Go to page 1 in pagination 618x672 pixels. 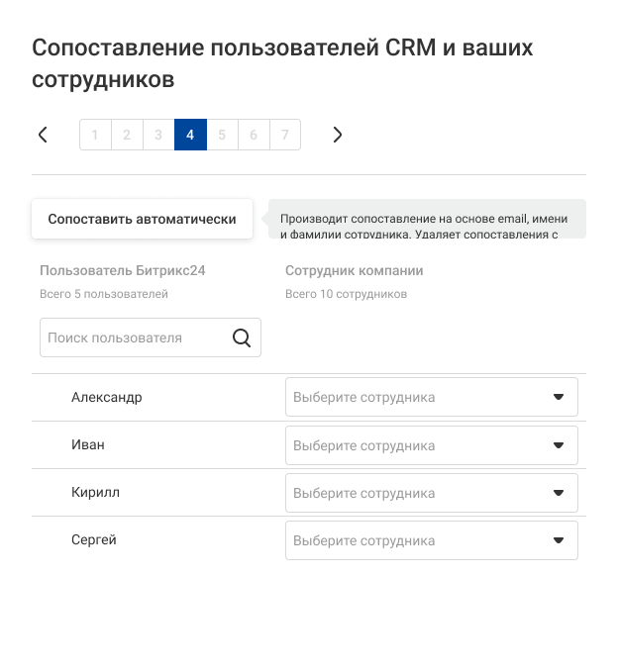click(95, 135)
